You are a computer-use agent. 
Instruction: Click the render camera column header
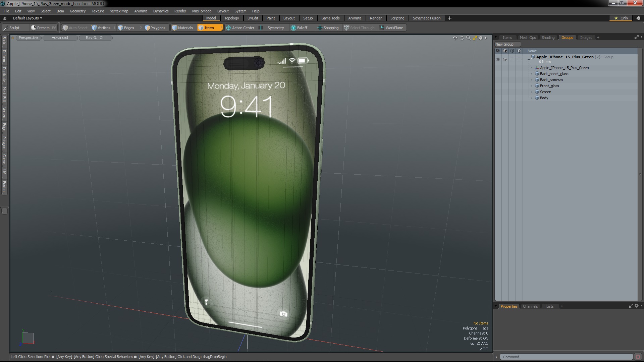pos(505,51)
